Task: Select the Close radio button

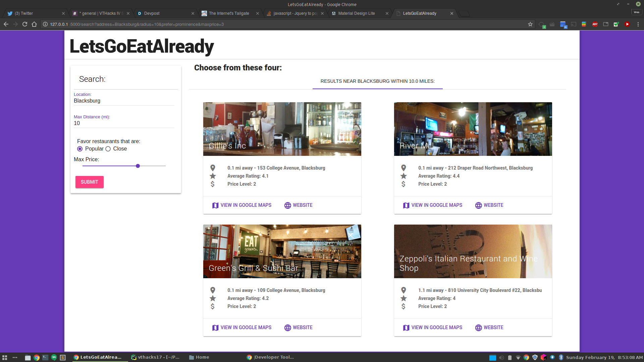Action: point(108,149)
